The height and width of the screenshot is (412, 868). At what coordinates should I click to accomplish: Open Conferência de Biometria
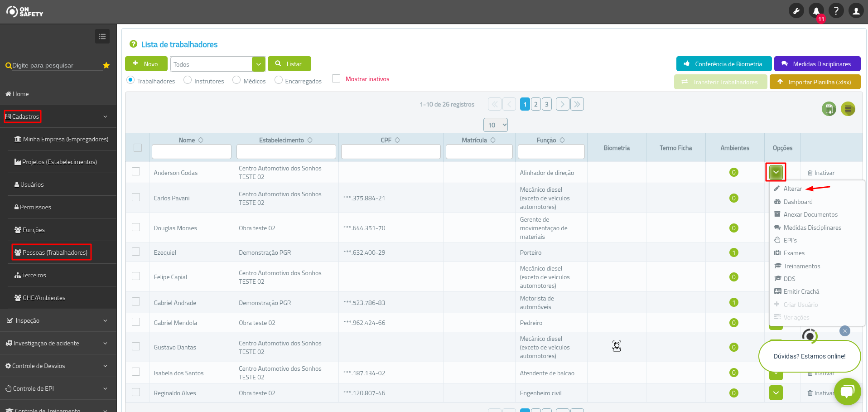coord(723,64)
